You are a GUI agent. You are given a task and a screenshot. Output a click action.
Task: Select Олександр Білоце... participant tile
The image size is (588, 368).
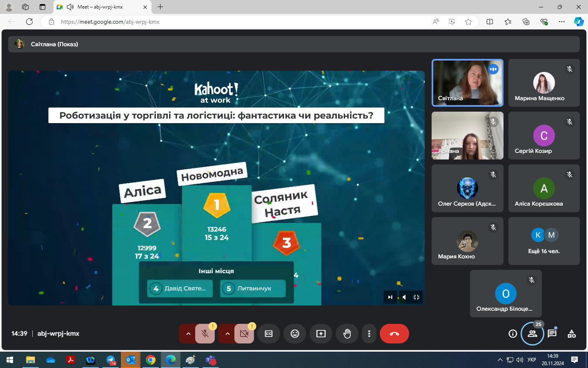(x=506, y=294)
